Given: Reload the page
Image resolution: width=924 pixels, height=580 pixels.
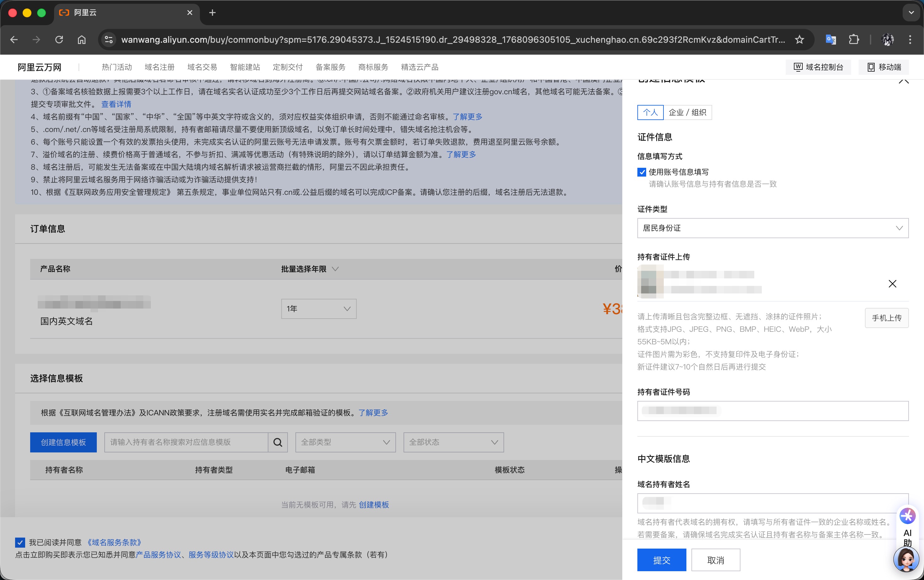Looking at the screenshot, I should 59,40.
